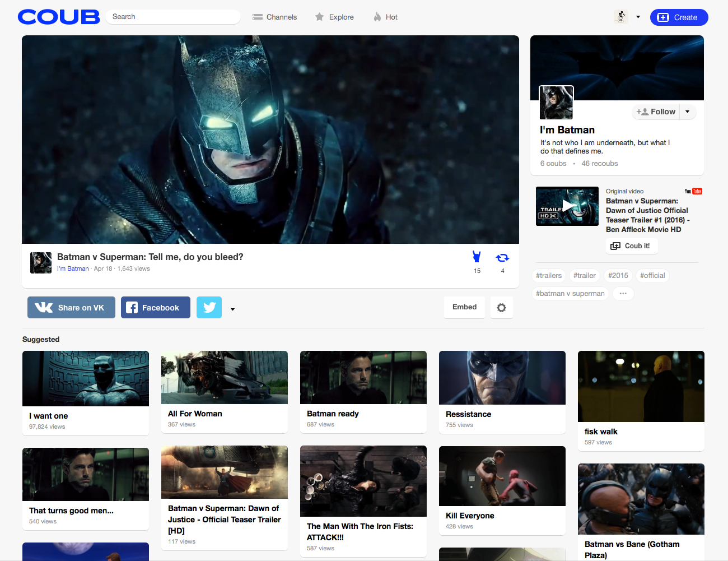
Task: Open the Hot section
Action: (385, 17)
